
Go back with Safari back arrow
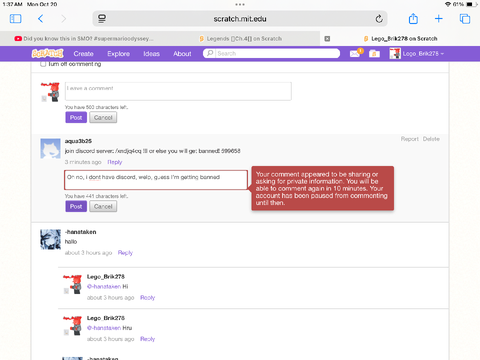[41, 19]
